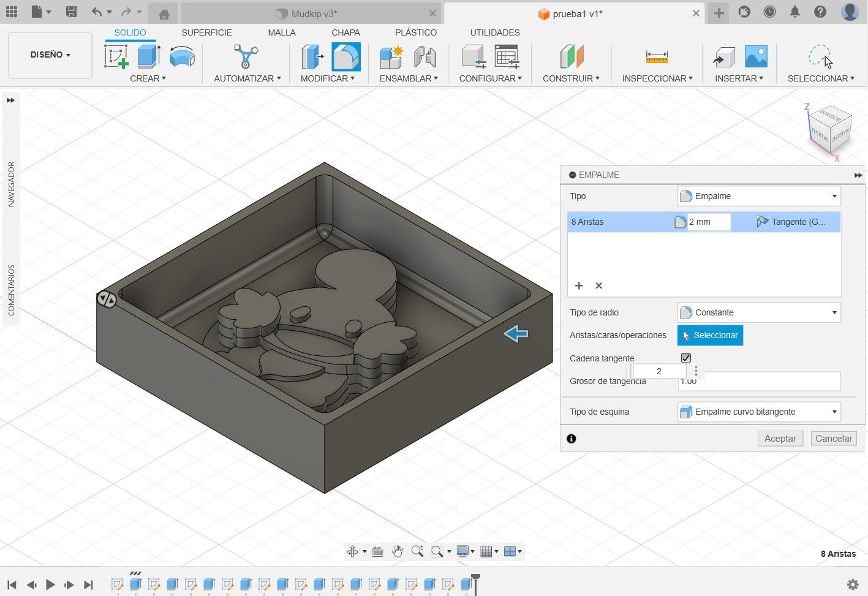868x596 pixels.
Task: Go to the Home tab icon
Action: pyautogui.click(x=164, y=14)
